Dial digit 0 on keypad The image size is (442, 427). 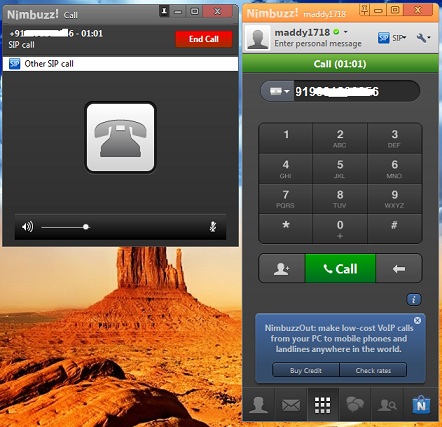[340, 228]
